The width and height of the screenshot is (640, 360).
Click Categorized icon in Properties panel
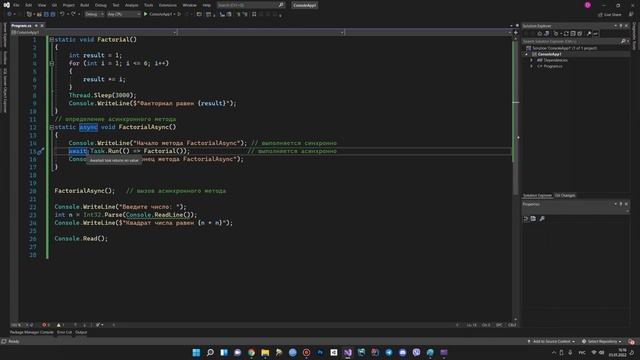pyautogui.click(x=526, y=219)
